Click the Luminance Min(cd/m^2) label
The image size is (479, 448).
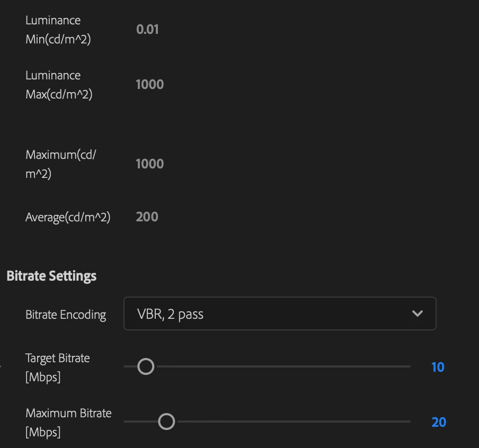(x=58, y=30)
